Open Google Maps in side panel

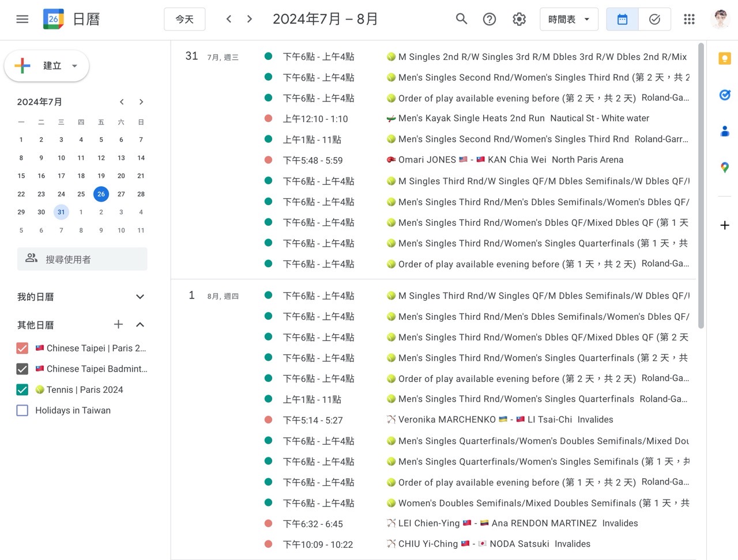pos(725,168)
